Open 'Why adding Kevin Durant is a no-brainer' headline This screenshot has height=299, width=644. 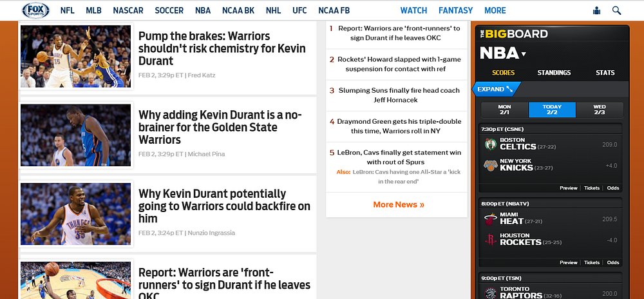tap(220, 127)
